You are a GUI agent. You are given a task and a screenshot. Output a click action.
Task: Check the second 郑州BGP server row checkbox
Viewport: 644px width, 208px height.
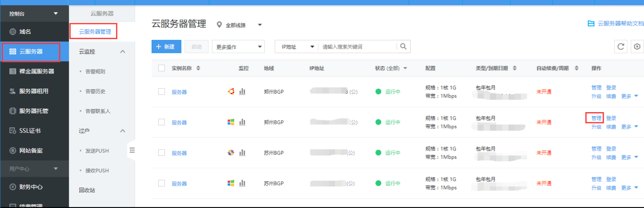click(x=161, y=122)
